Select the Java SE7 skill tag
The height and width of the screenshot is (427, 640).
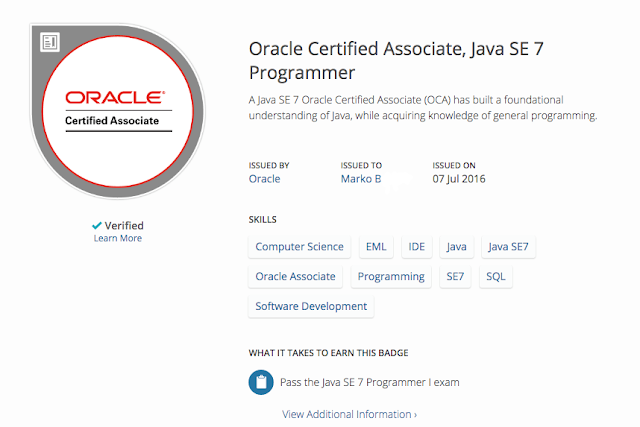(508, 247)
